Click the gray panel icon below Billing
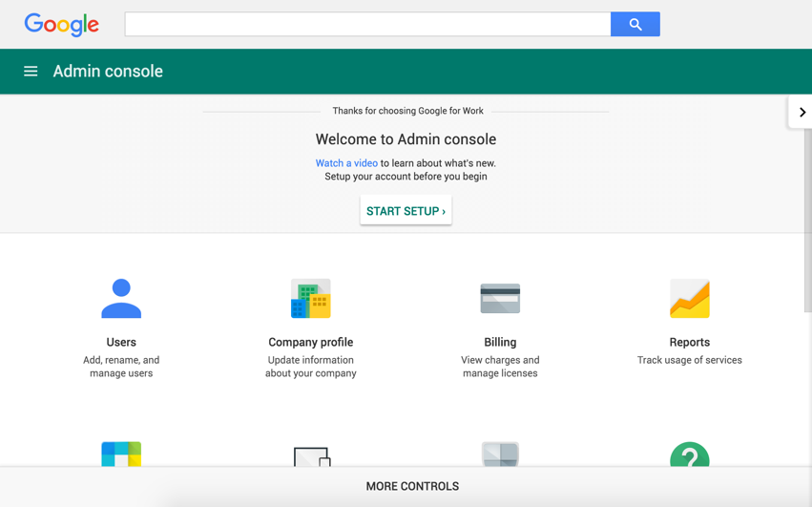The height and width of the screenshot is (507, 812). tap(500, 454)
